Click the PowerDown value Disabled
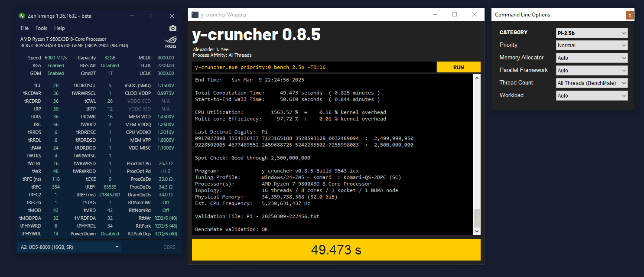This screenshot has width=644, height=277. 110,234
